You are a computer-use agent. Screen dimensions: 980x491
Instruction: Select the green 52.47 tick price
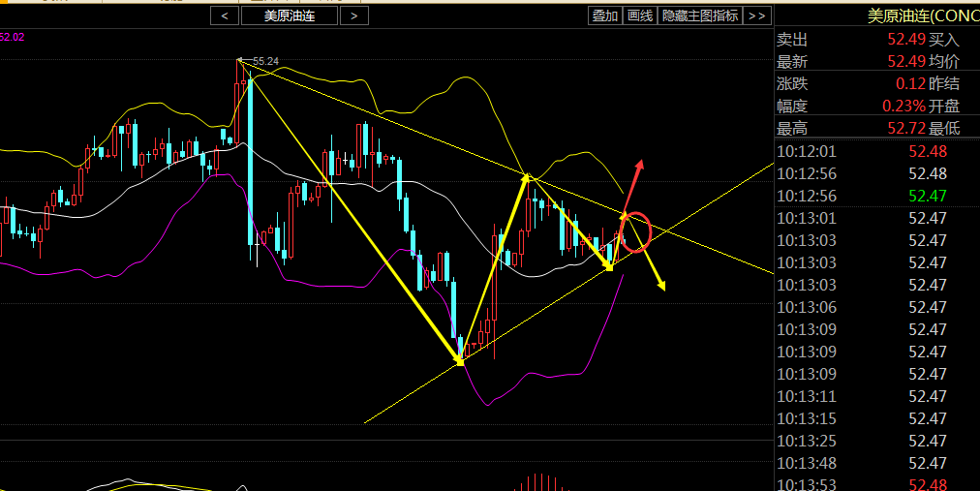[x=928, y=196]
